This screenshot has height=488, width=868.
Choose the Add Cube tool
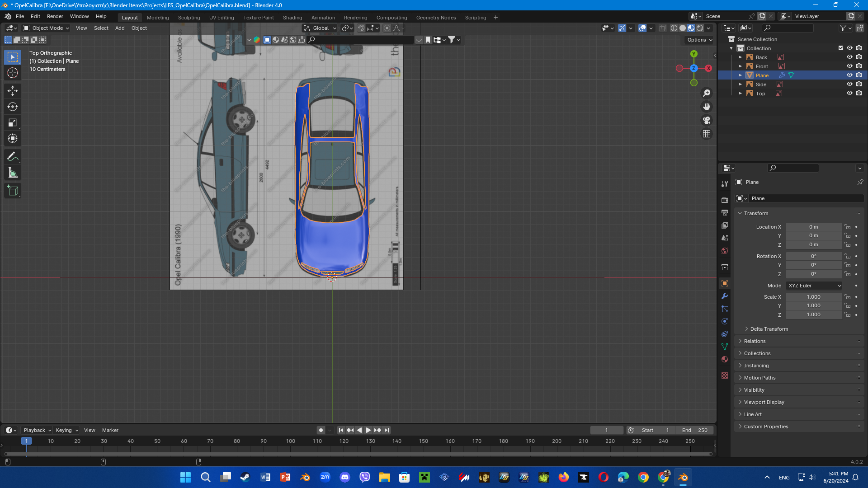coord(13,191)
